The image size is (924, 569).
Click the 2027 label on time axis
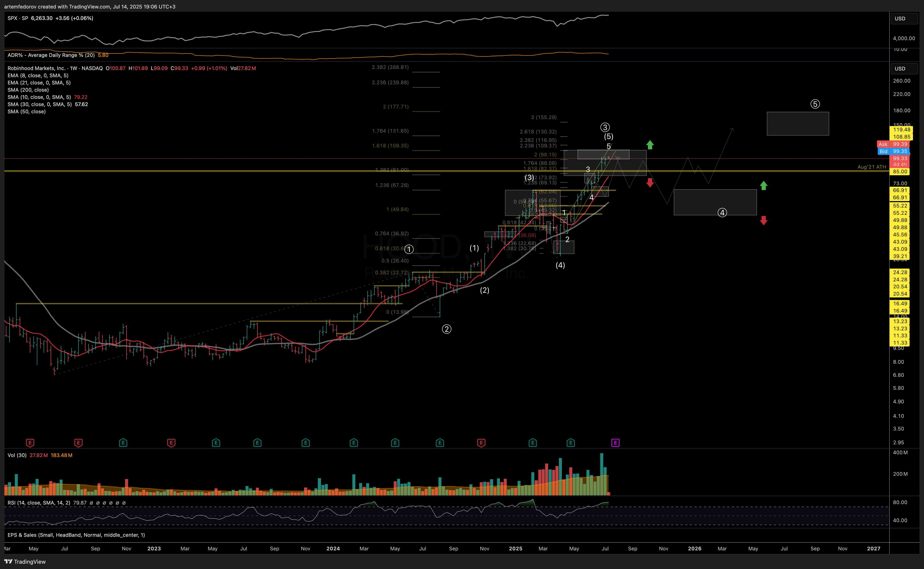(x=874, y=549)
